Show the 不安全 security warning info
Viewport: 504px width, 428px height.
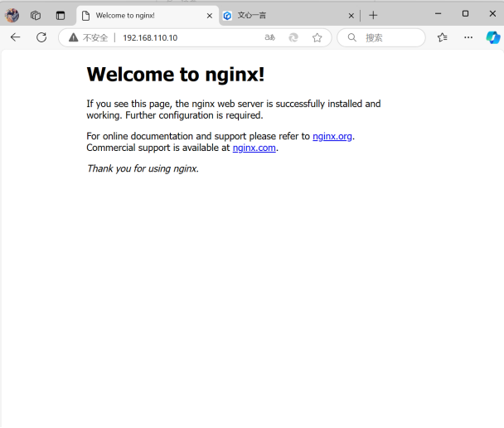tap(88, 37)
